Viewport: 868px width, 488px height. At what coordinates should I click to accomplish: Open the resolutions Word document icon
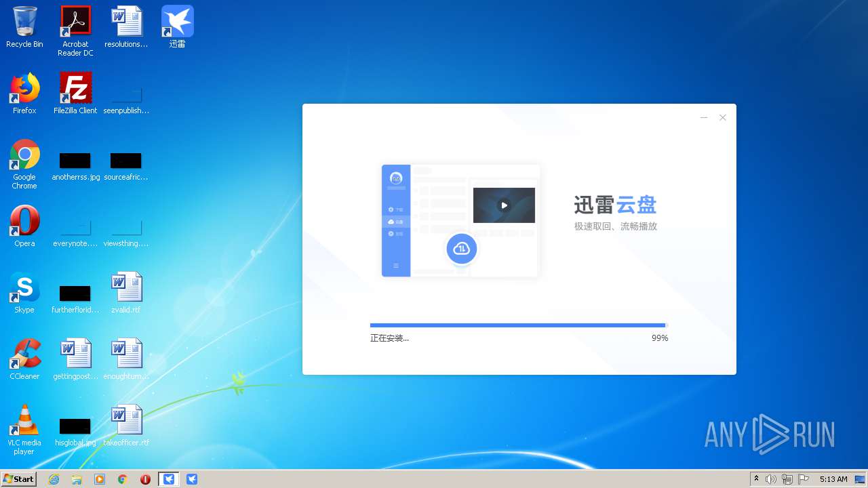click(126, 27)
